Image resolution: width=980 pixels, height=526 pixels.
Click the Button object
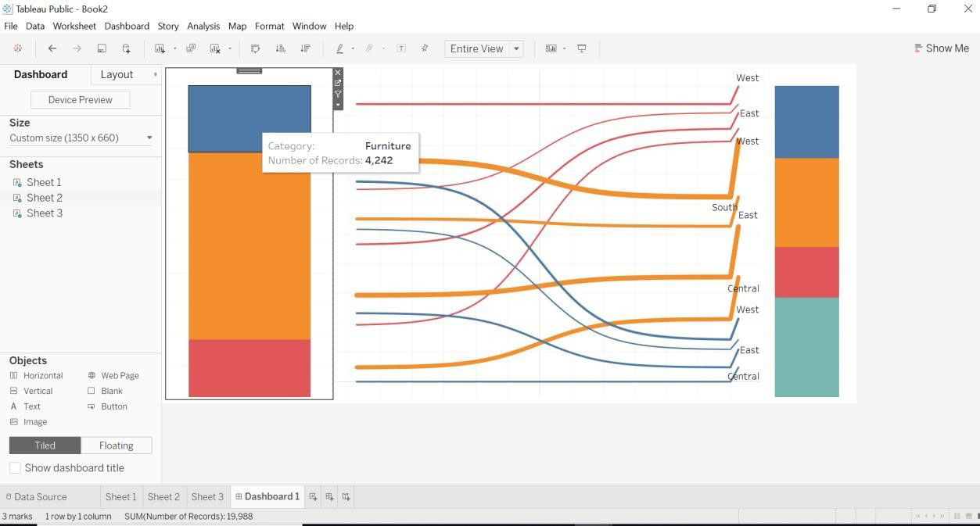coord(107,406)
